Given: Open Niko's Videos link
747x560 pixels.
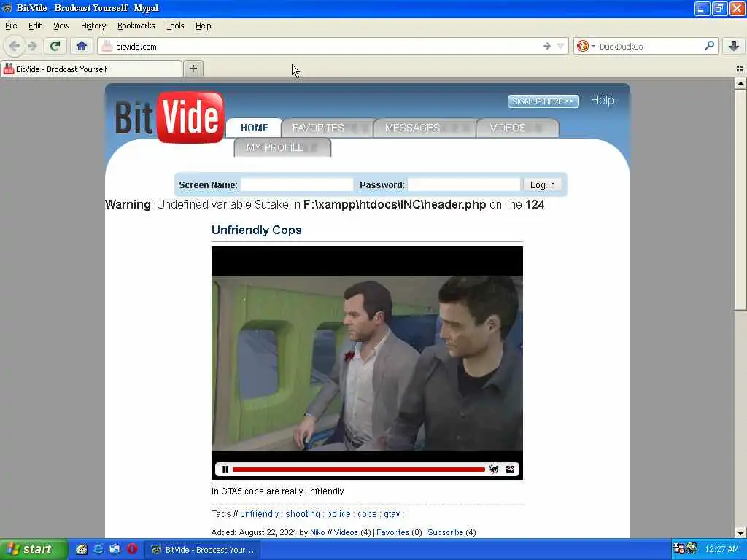Looking at the screenshot, I should click(x=346, y=532).
